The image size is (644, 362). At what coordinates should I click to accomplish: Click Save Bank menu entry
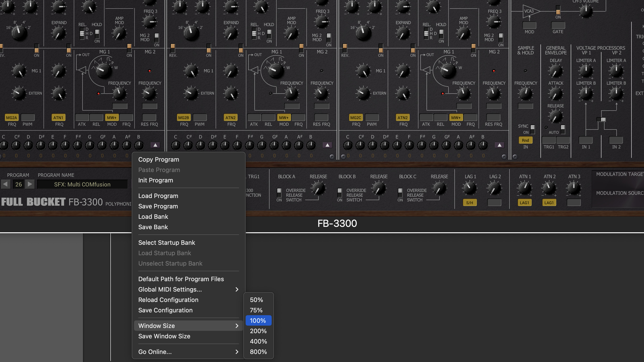[x=153, y=227]
